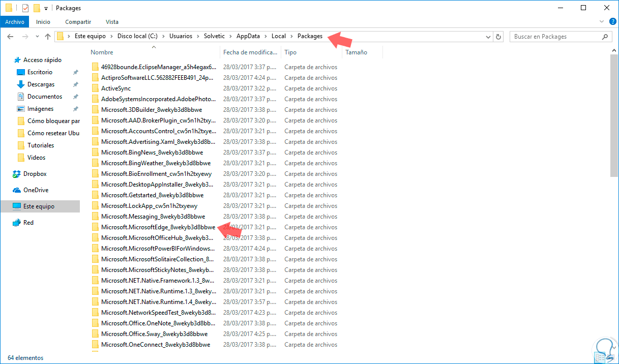Select the ActiveSync folder
This screenshot has height=364, width=619.
coord(116,88)
